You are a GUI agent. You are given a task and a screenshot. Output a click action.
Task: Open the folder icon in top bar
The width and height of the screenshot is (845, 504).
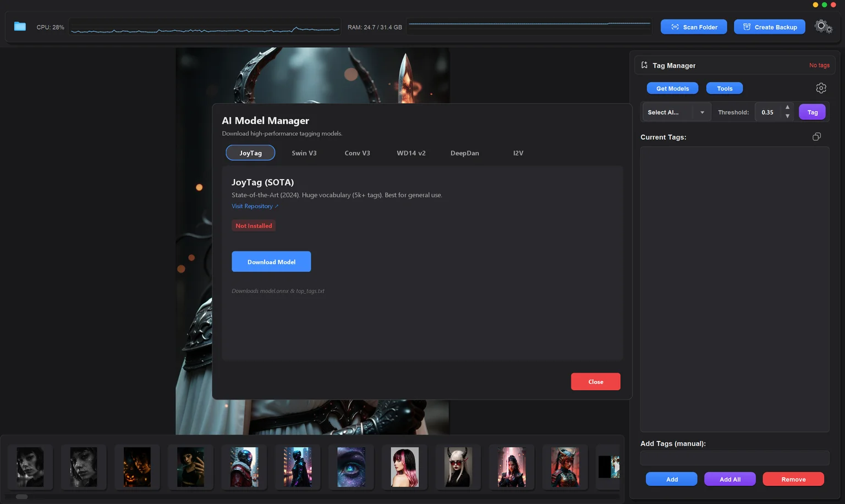point(20,26)
